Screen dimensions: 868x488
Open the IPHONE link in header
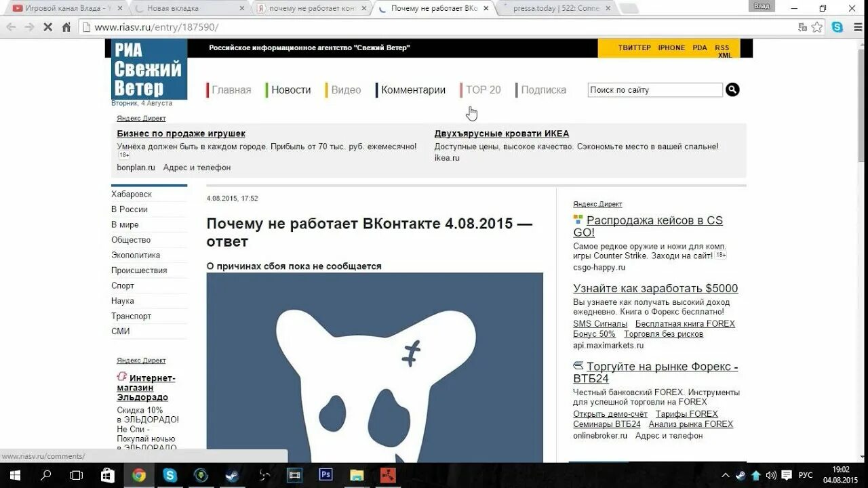pos(671,47)
